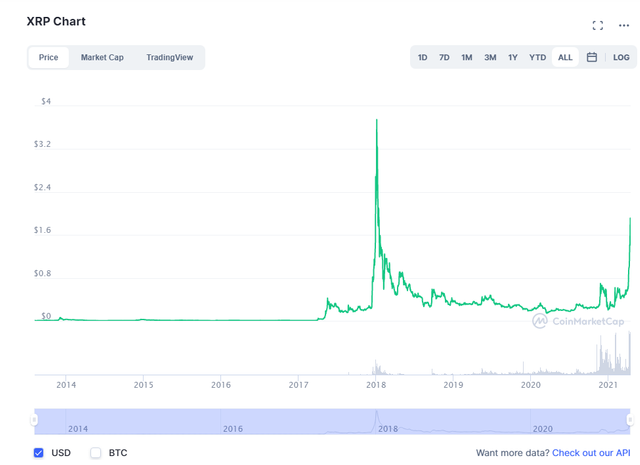Enable the BTC currency checkbox
Screen dimensions: 640x465
(96, 452)
